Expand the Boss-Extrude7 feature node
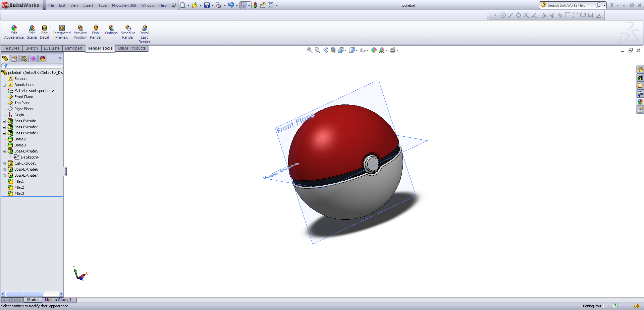Viewport: 644px width, 310px height. pyautogui.click(x=4, y=176)
